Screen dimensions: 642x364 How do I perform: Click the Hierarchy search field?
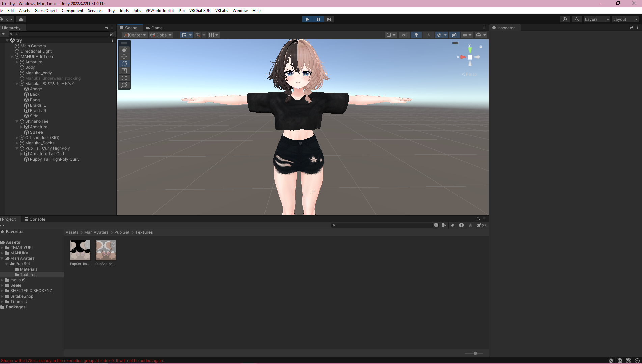[60, 34]
